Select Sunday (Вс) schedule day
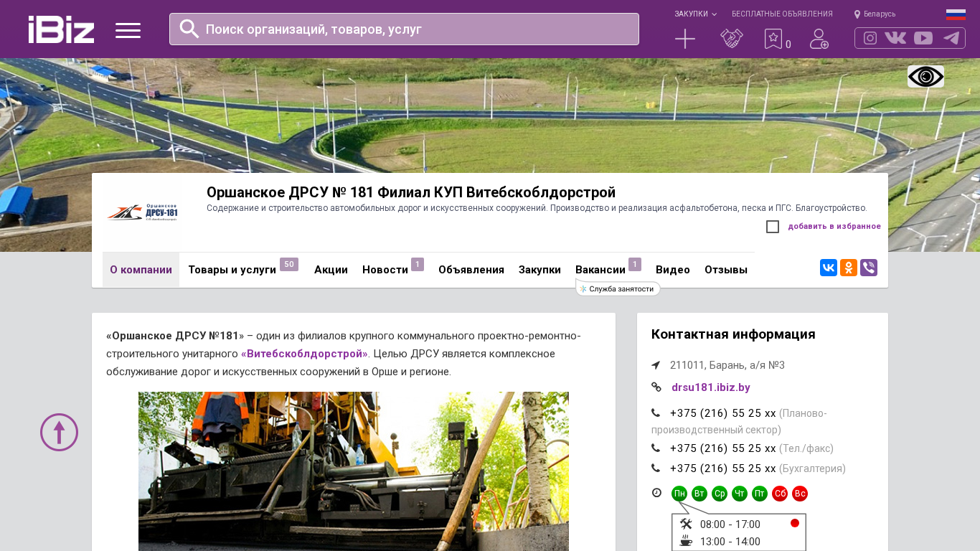This screenshot has height=551, width=980. pos(800,494)
